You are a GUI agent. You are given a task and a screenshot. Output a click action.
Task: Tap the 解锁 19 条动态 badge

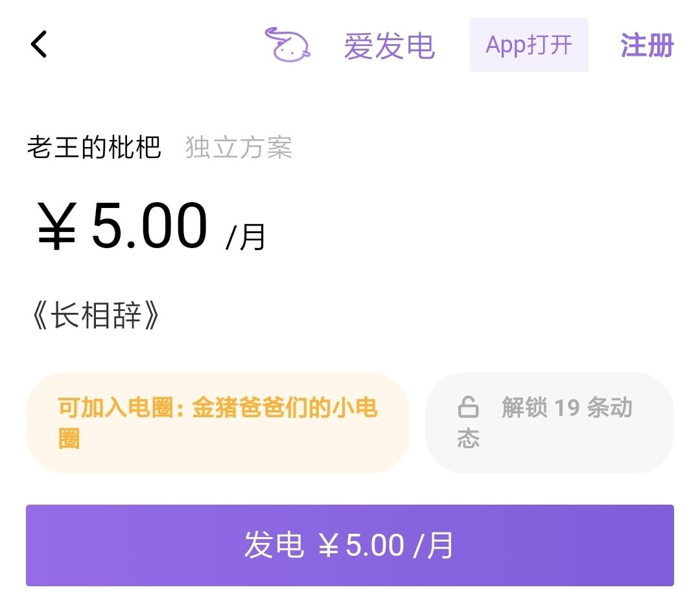(x=550, y=422)
